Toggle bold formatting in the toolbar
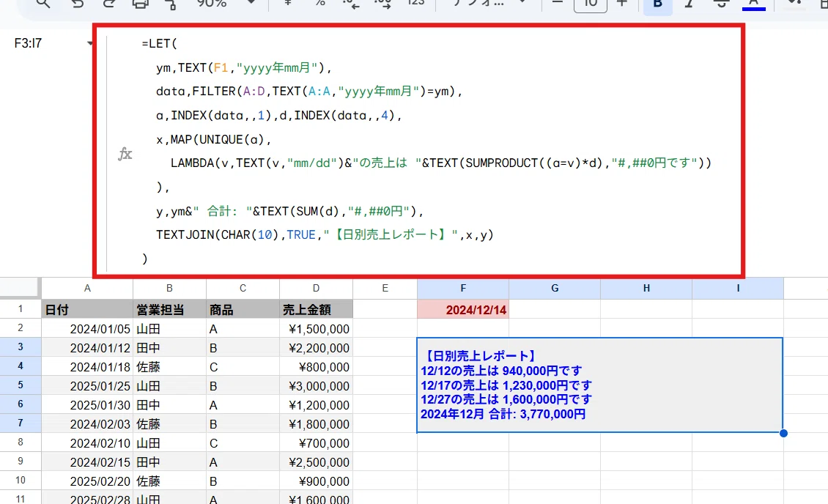The height and width of the screenshot is (504, 828). 657,4
